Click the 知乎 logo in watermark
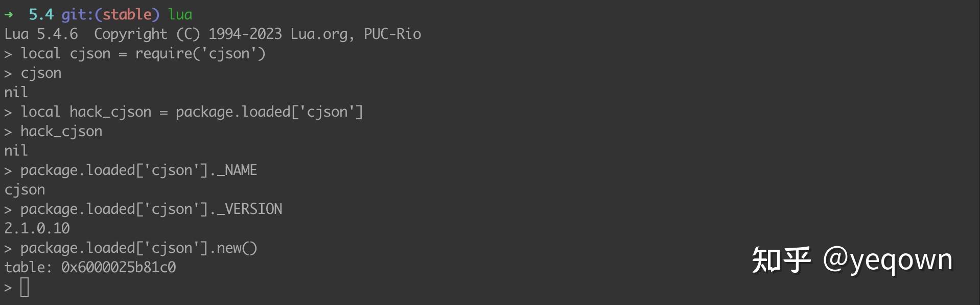The image size is (980, 305). 781,260
